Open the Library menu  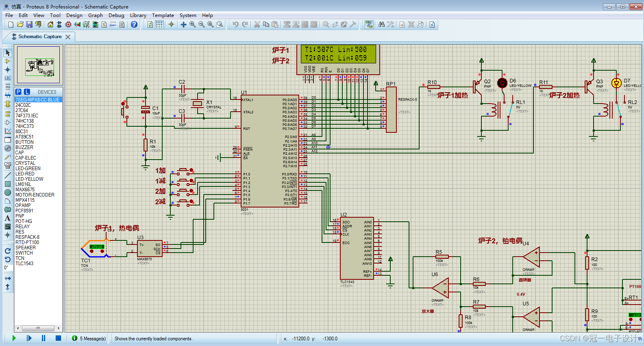(138, 15)
